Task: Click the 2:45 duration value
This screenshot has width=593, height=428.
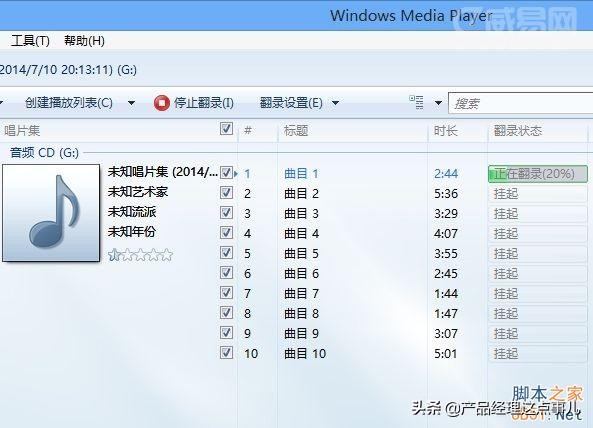Action: (x=446, y=274)
